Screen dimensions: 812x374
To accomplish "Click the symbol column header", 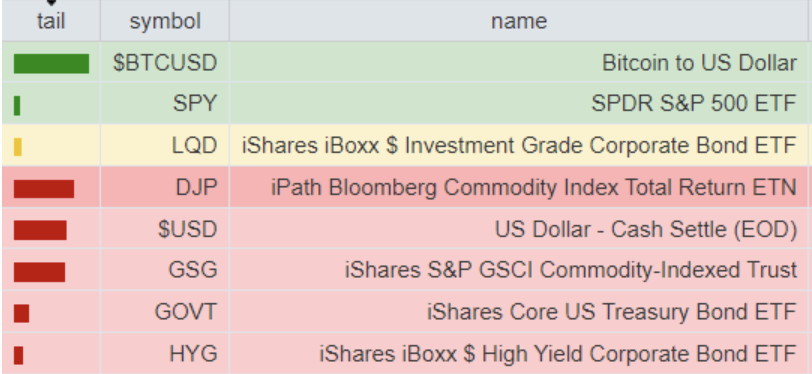I will tap(165, 21).
